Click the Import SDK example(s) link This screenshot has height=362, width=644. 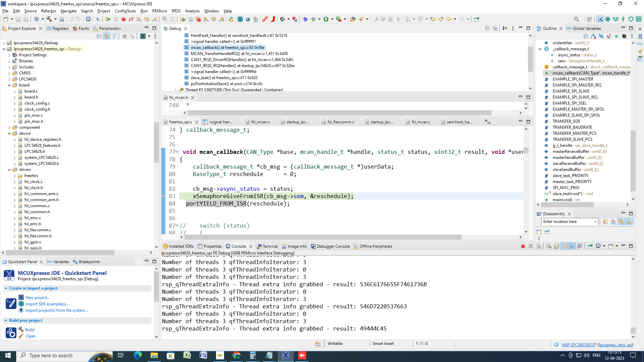(x=47, y=304)
